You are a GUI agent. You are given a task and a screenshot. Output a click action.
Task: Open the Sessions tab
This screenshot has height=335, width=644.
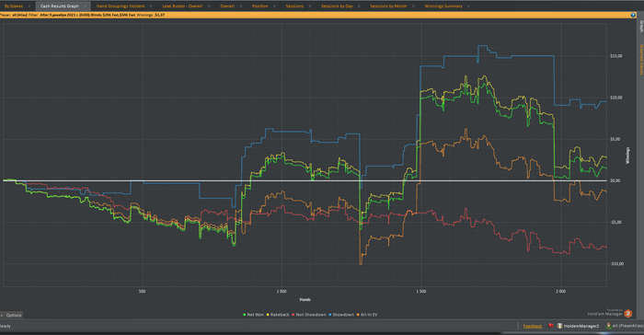294,6
